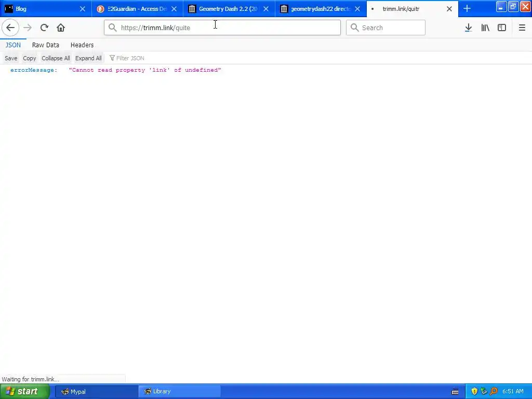This screenshot has width=532, height=399.
Task: Click the magnifier icon in URL bar
Action: click(x=112, y=28)
